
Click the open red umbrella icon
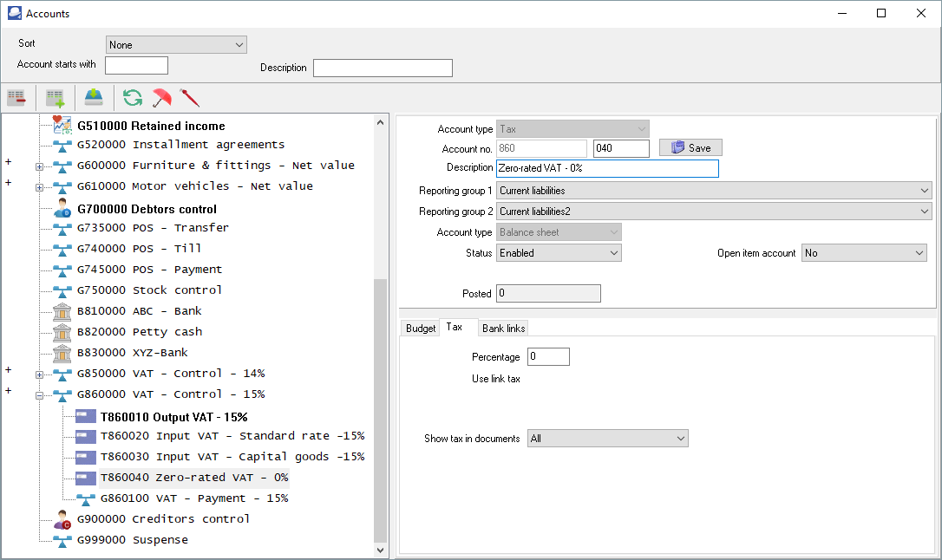161,97
